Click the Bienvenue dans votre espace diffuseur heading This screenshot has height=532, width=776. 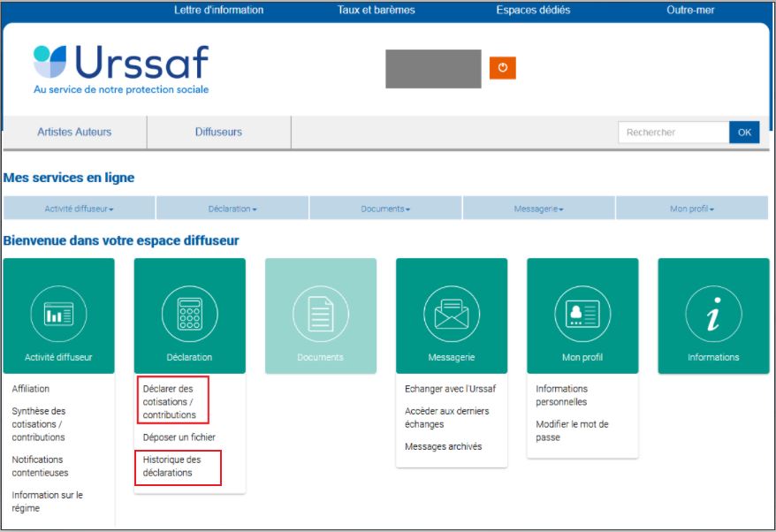(x=121, y=240)
